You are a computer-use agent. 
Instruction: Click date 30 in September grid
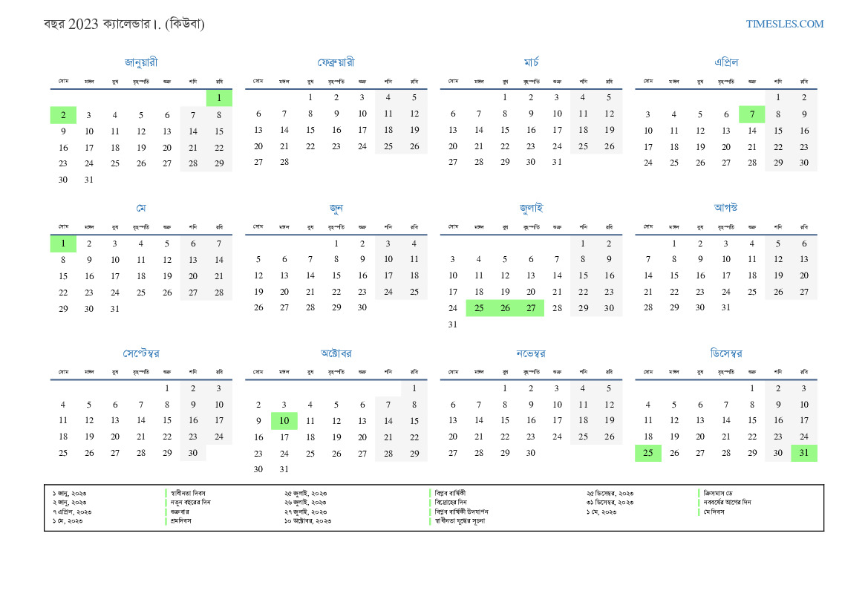click(x=192, y=453)
